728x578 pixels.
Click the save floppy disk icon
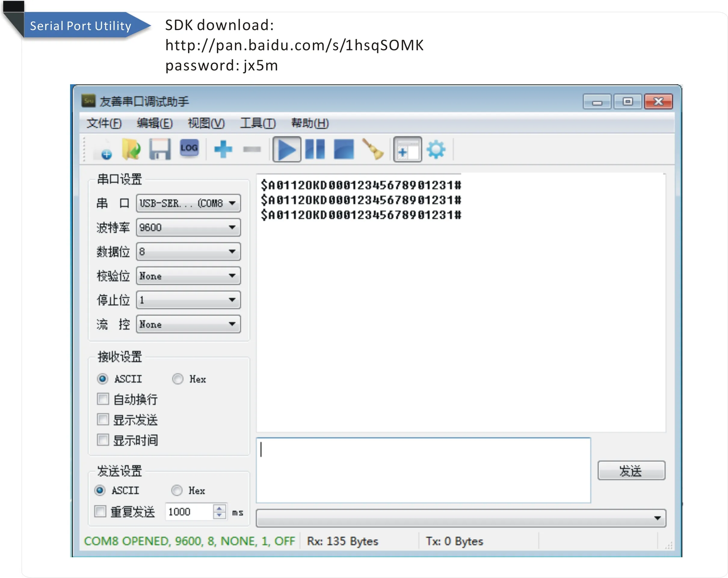(x=160, y=149)
